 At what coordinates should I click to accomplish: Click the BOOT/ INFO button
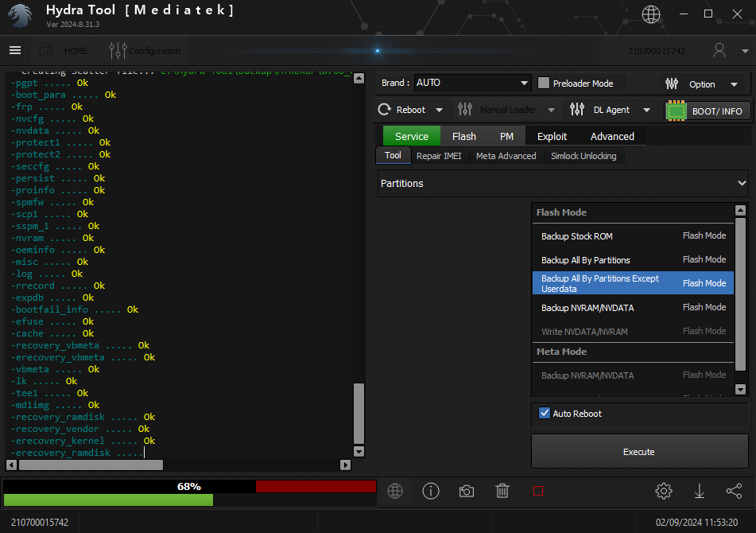click(x=708, y=111)
